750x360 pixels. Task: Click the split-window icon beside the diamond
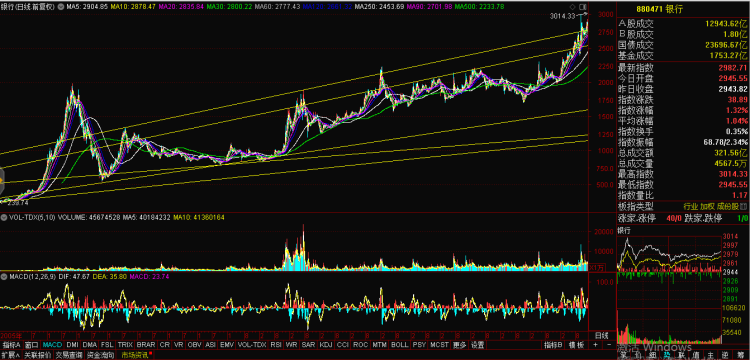[582, 7]
